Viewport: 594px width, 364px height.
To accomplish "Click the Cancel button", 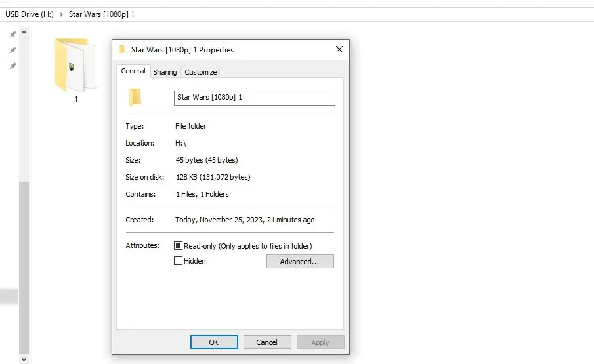I will (x=267, y=342).
